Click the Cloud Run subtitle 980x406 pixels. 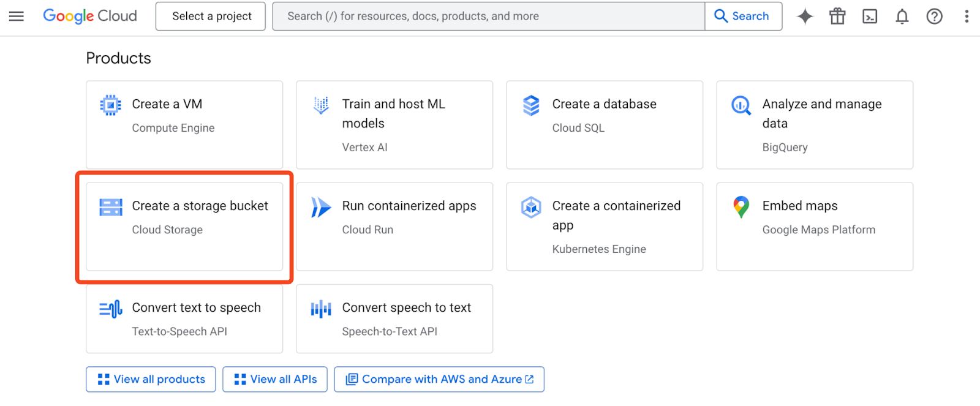[367, 230]
